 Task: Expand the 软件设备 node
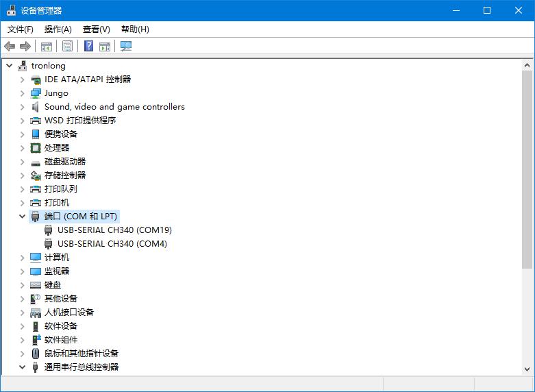click(22, 326)
